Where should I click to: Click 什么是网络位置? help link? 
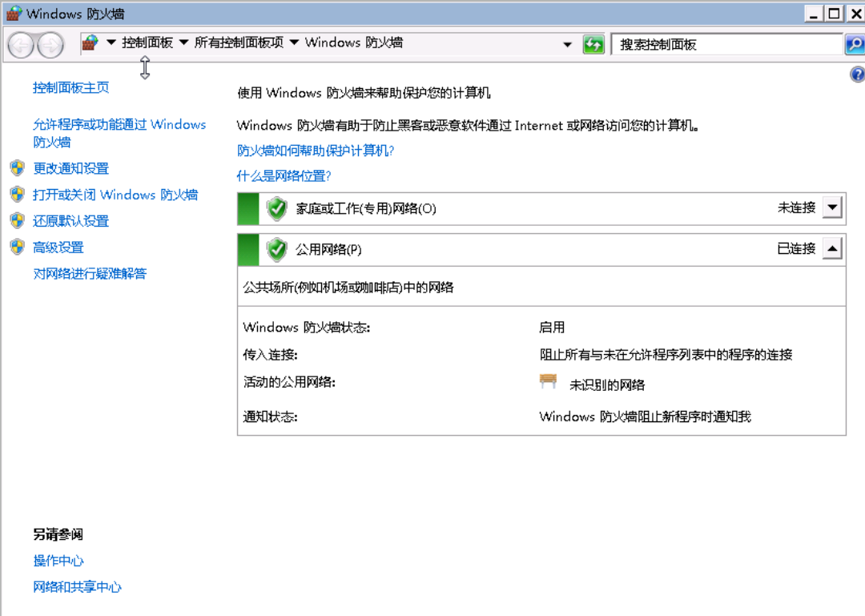[x=284, y=176]
